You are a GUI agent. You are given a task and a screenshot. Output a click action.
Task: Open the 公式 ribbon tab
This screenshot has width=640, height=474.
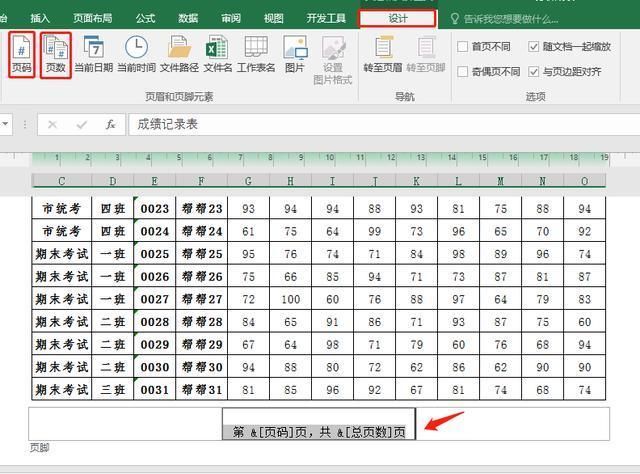[145, 18]
